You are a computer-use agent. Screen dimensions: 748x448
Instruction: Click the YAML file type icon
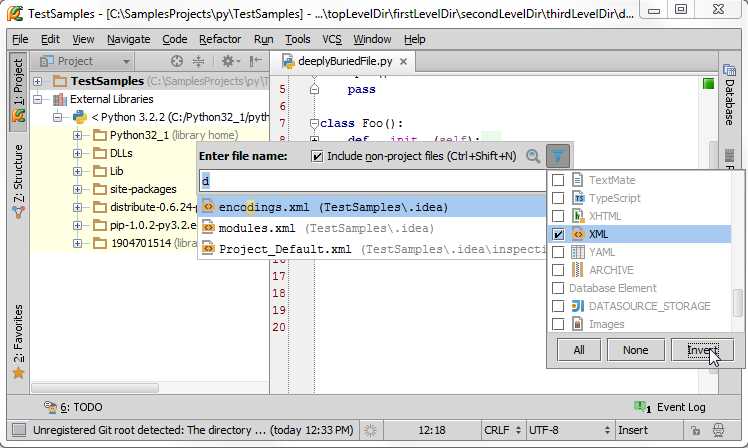pos(578,252)
